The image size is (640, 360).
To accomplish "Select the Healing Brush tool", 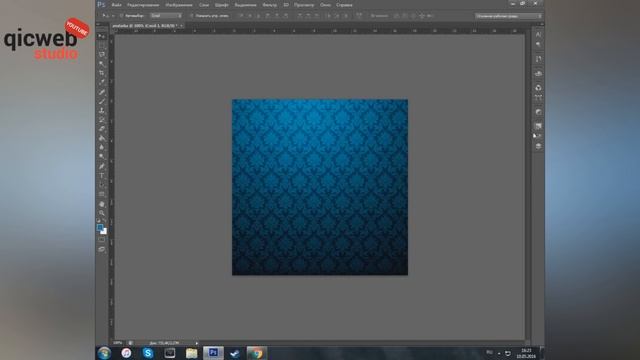I will click(x=101, y=92).
